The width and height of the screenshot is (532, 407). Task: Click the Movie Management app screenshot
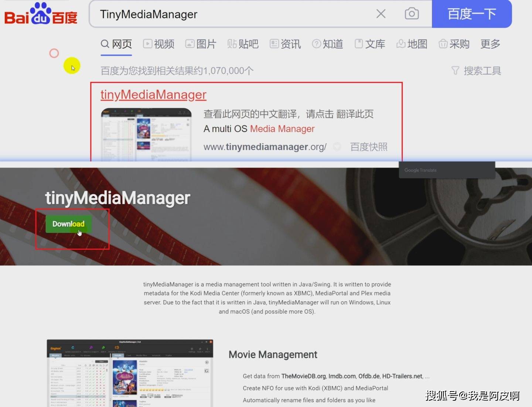pyautogui.click(x=130, y=373)
